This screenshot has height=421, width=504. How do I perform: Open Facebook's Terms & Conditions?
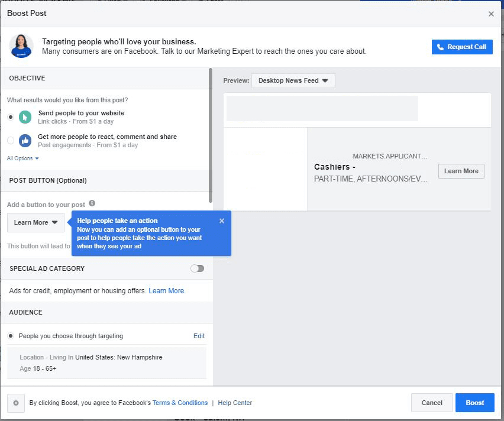click(180, 403)
